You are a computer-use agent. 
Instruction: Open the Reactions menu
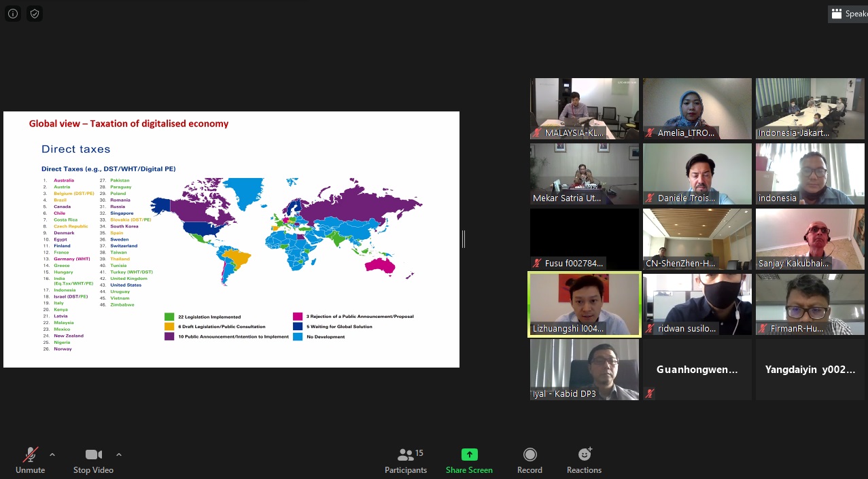coord(584,461)
